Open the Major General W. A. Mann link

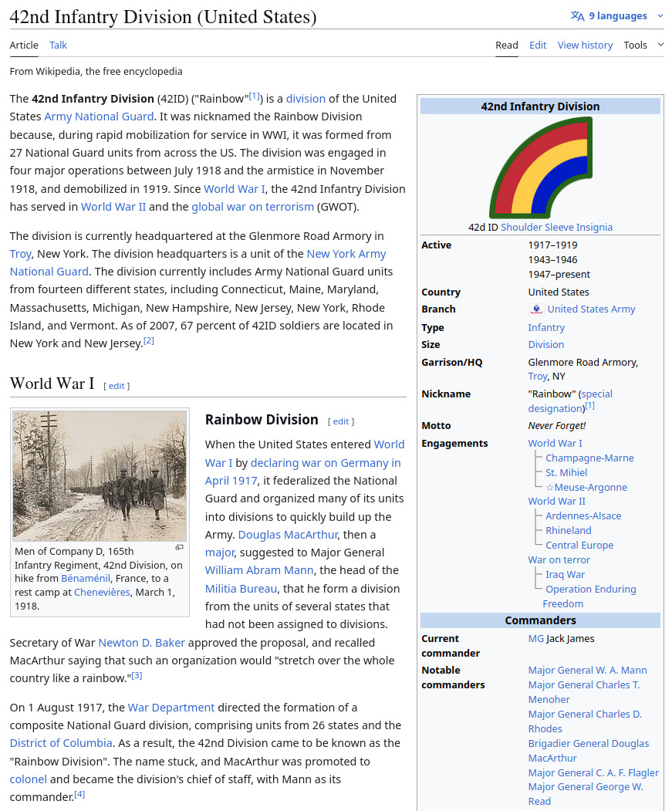click(x=587, y=671)
